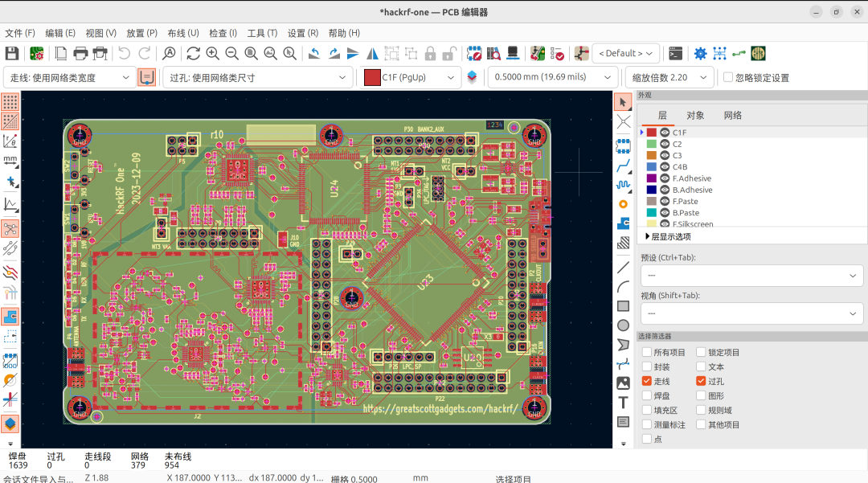Image resolution: width=868 pixels, height=483 pixels.
Task: Click the C1F red color swatch
Action: tap(652, 133)
